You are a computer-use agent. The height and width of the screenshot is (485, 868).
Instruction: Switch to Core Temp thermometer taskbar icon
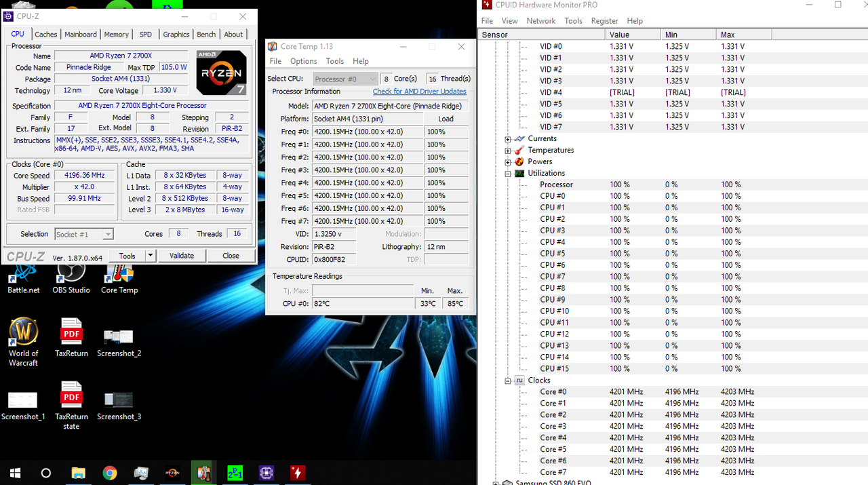203,473
